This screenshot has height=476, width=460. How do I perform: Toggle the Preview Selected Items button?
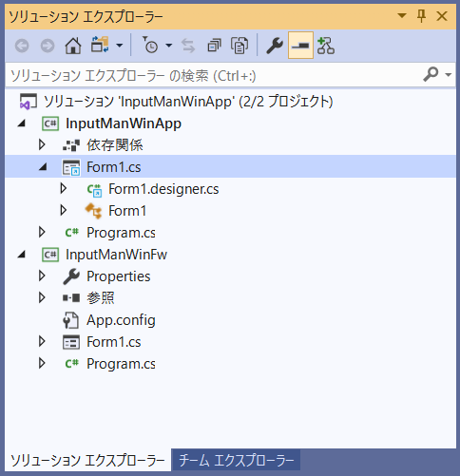[x=300, y=46]
